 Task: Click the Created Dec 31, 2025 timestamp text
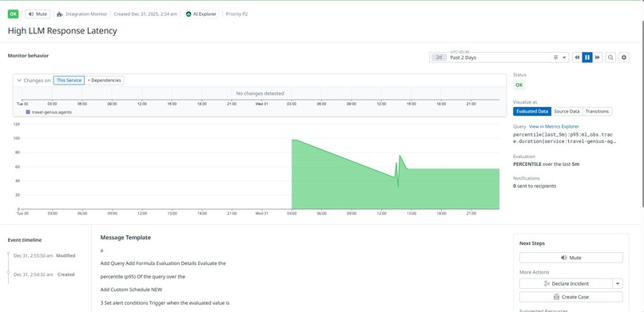(145, 14)
